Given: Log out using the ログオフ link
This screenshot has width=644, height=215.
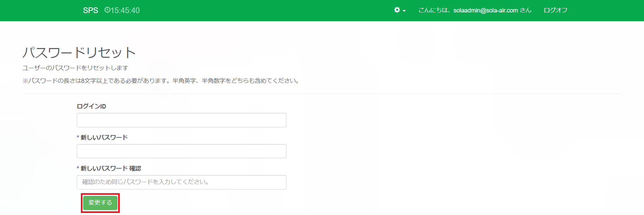Looking at the screenshot, I should [x=555, y=10].
